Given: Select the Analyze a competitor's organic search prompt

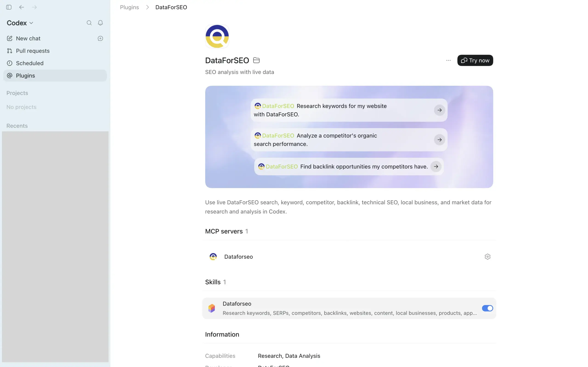Looking at the screenshot, I should (x=349, y=140).
